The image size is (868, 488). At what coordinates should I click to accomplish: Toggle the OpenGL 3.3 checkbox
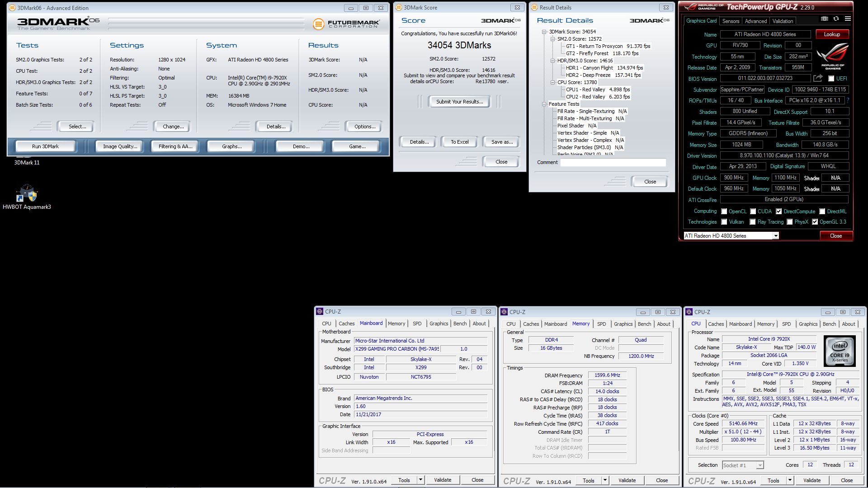(815, 222)
